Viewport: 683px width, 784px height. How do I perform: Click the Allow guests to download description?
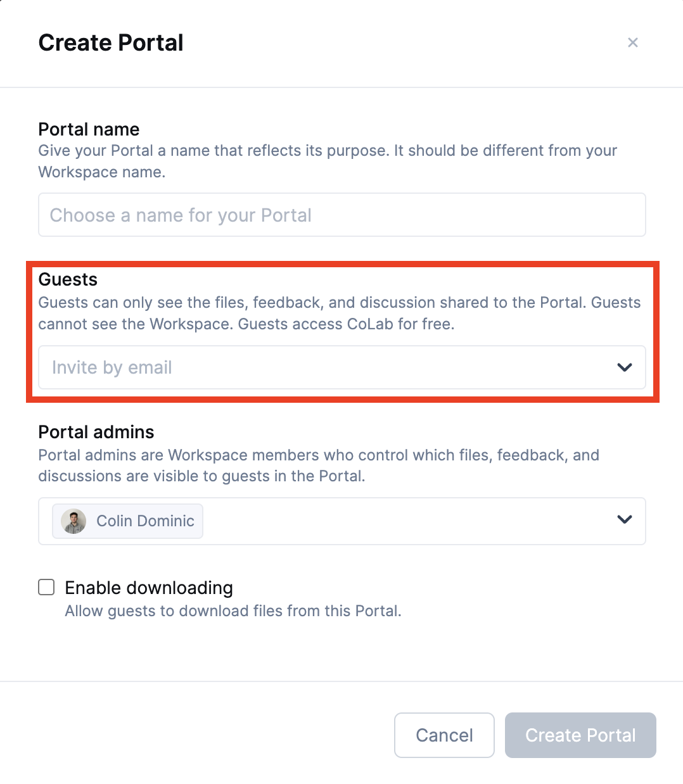tap(233, 611)
